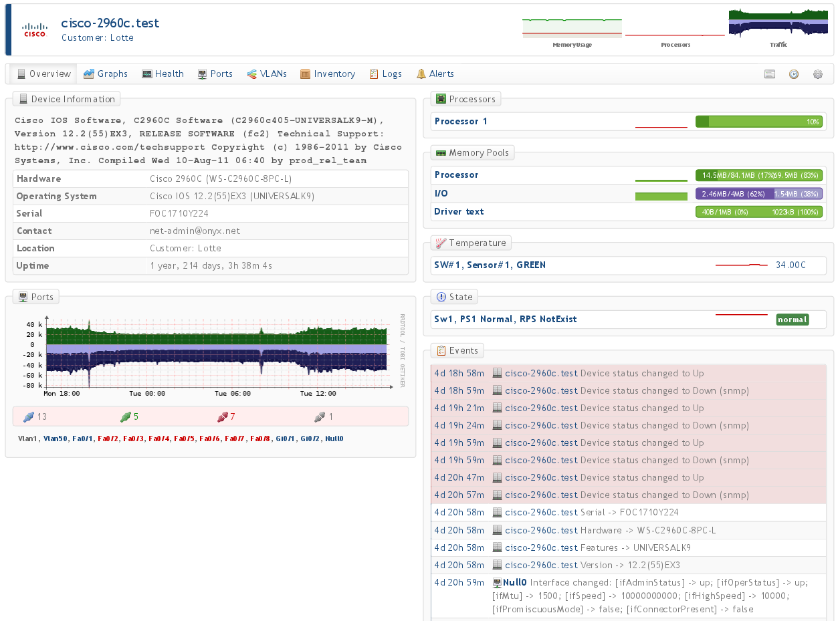Click the State panel exclamation icon
Screen dimensions: 840x621
click(441, 297)
